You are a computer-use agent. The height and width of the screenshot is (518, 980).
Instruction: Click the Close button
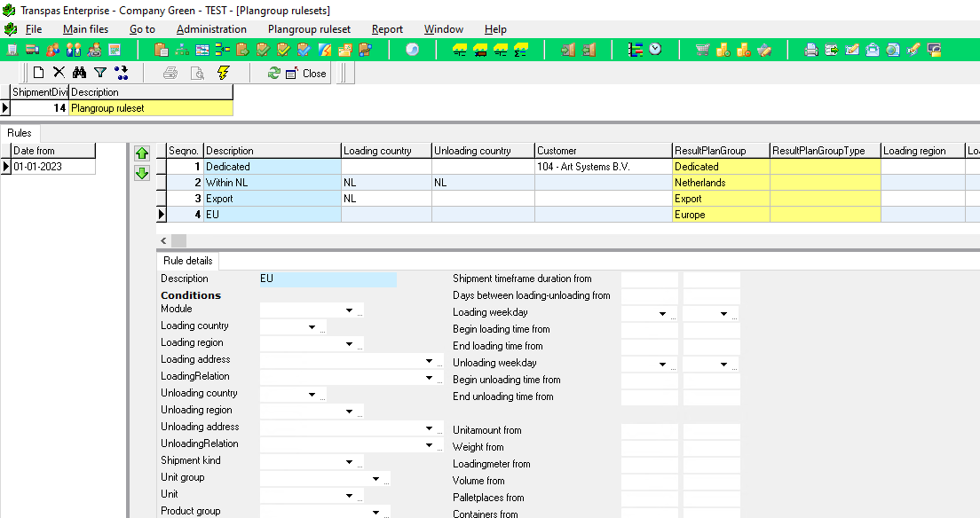306,73
